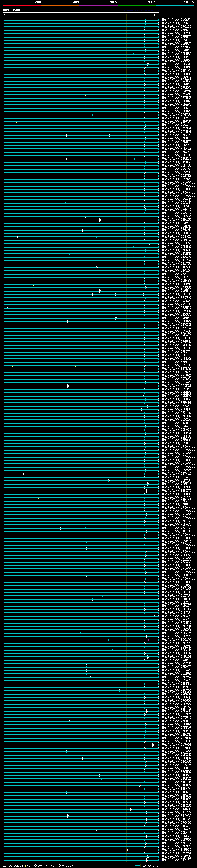This screenshot has height=868, width=197.
Task: Select row label UniRef100_Q2WEJ5
Action: (177, 159)
